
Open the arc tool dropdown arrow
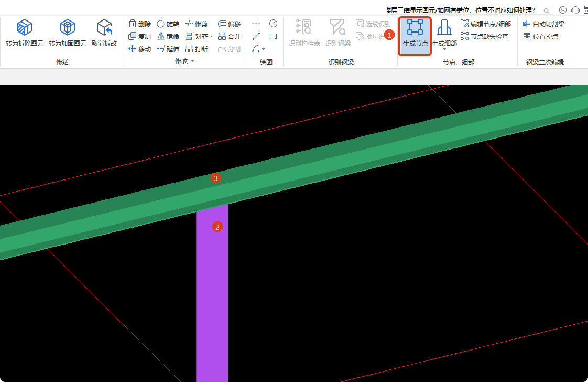pyautogui.click(x=263, y=49)
